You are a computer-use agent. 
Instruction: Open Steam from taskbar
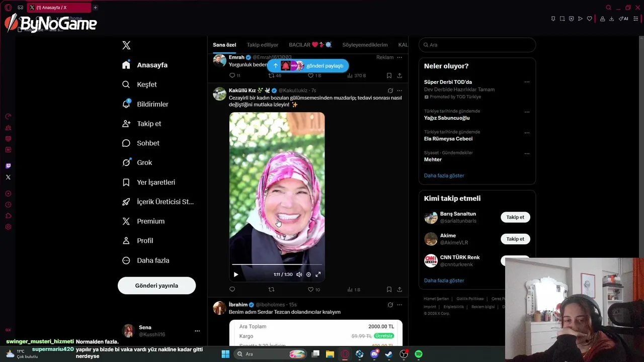pos(389,354)
